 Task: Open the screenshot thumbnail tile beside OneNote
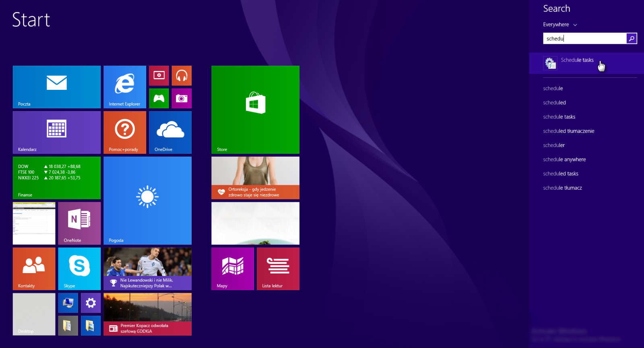(x=34, y=224)
